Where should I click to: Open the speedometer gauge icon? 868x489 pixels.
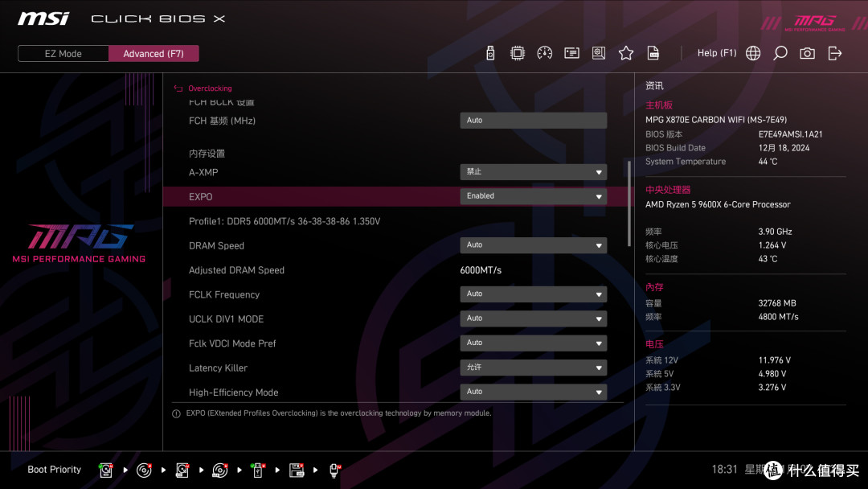coord(544,53)
